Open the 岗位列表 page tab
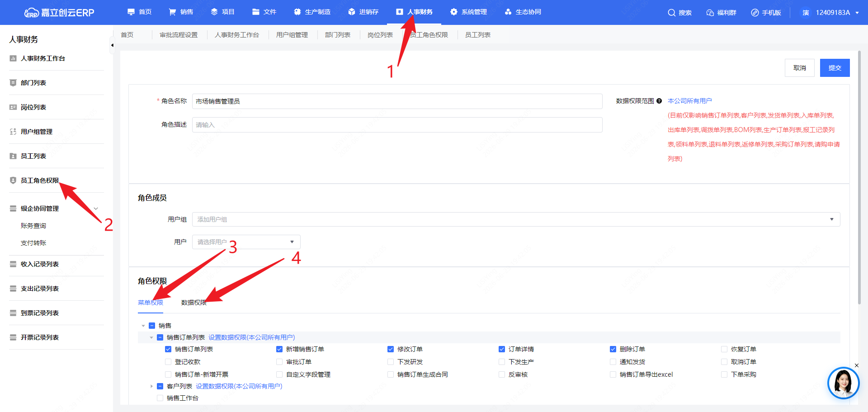 point(380,35)
